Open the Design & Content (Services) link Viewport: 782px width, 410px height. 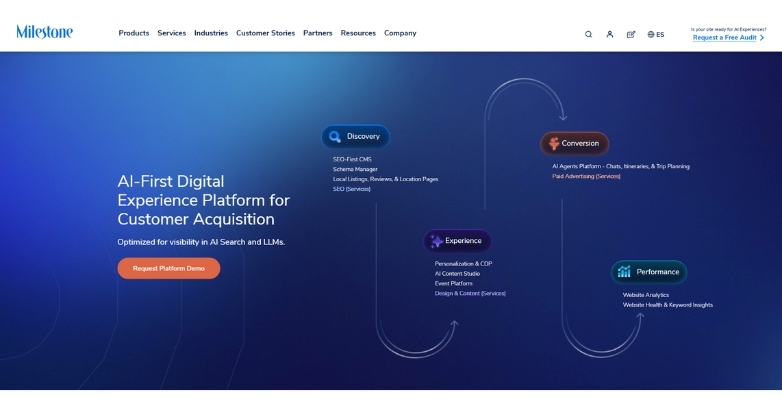[x=470, y=293]
